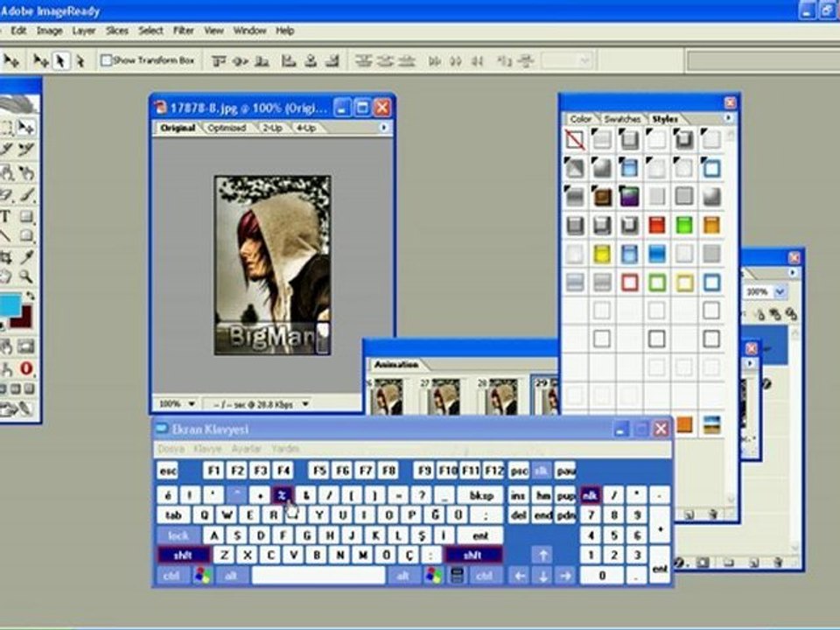The image size is (840, 630).
Task: Apply the No Style red-slash swatch
Action: 575,140
